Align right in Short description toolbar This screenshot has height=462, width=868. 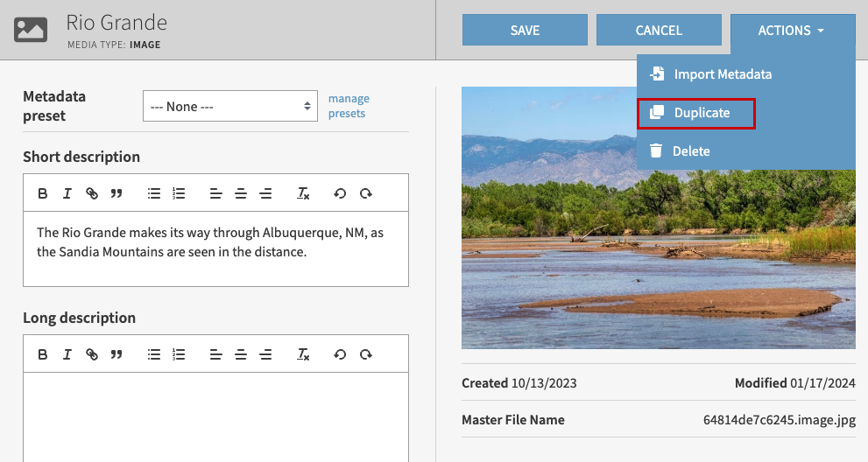265,193
